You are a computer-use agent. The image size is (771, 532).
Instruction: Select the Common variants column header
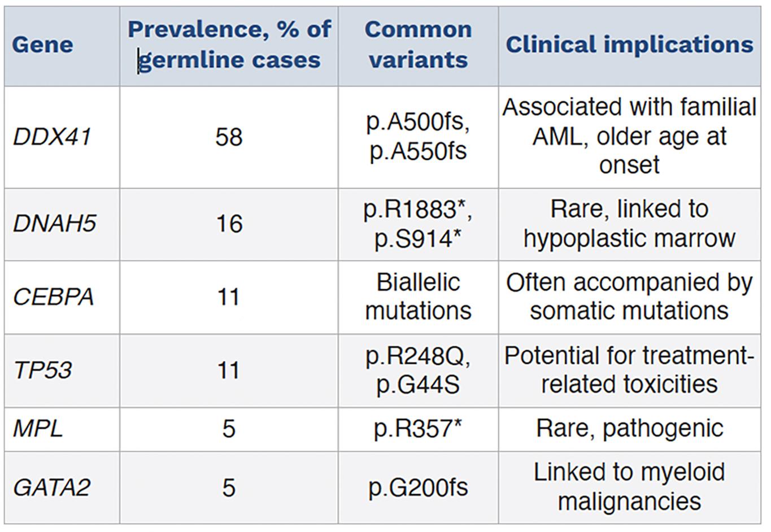tap(418, 45)
